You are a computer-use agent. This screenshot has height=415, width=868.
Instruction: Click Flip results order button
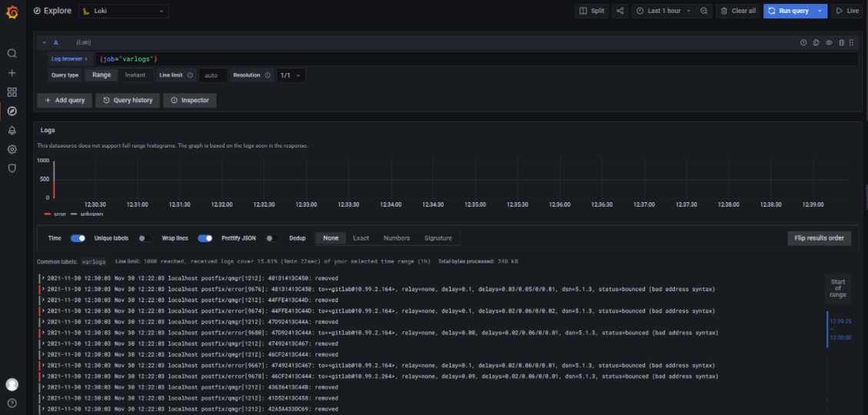pyautogui.click(x=820, y=238)
